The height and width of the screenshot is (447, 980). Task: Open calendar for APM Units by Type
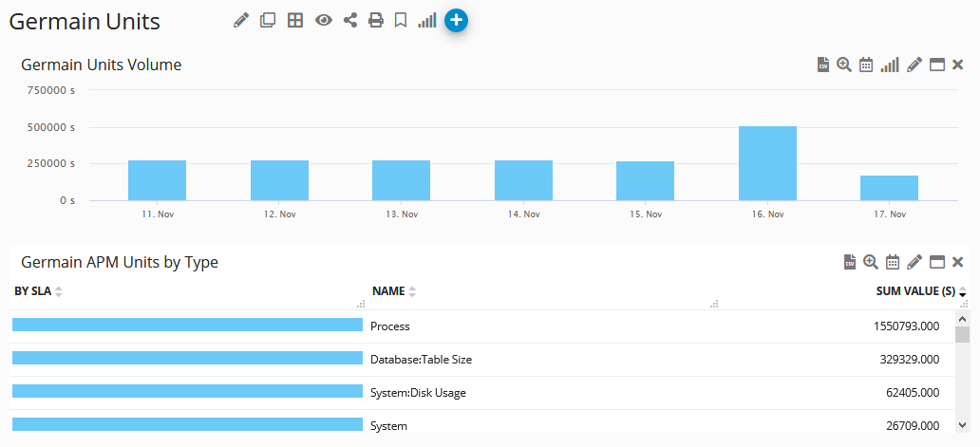(x=893, y=262)
